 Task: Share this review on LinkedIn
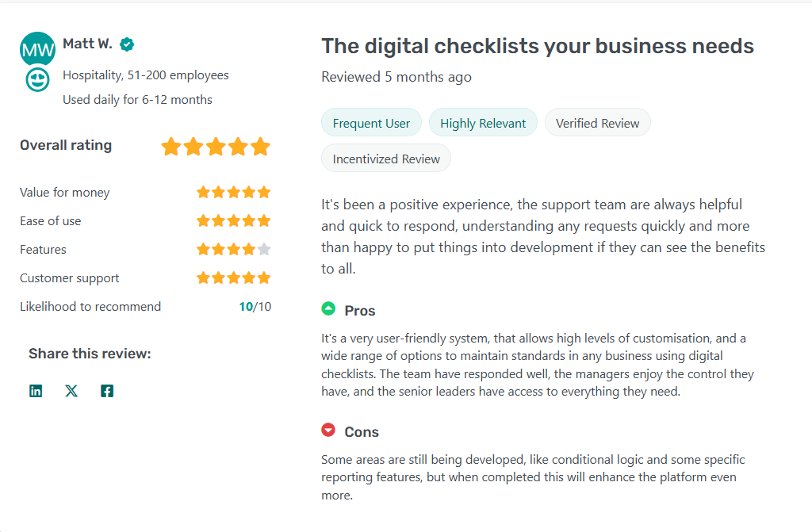(x=36, y=391)
